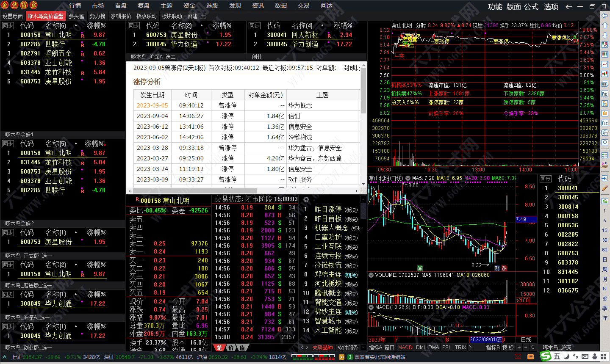Select the pencil edit icon above stock code list

coord(605,189)
